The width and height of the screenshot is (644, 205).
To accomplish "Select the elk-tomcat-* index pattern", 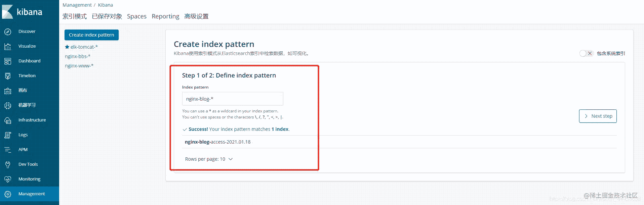I will pyautogui.click(x=84, y=47).
